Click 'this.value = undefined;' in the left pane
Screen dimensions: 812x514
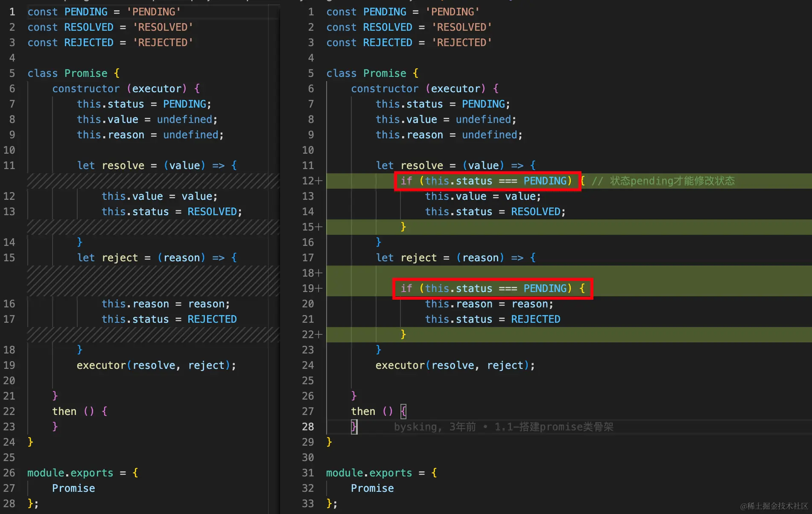[147, 120]
